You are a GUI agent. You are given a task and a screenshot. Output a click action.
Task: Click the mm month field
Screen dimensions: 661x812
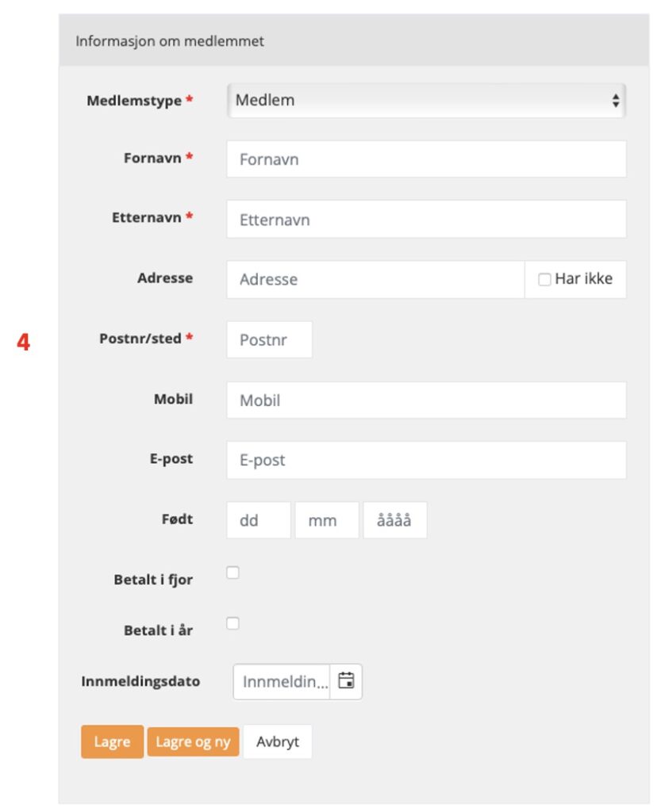click(x=327, y=520)
